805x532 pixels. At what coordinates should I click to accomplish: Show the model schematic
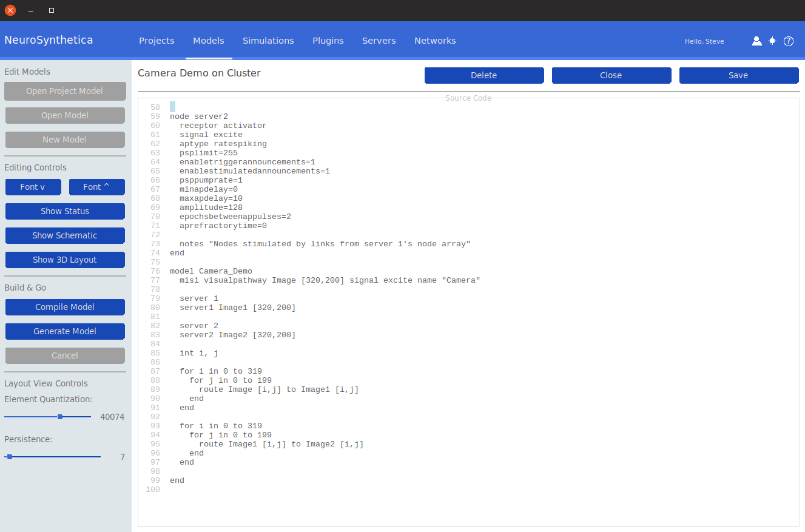point(65,235)
